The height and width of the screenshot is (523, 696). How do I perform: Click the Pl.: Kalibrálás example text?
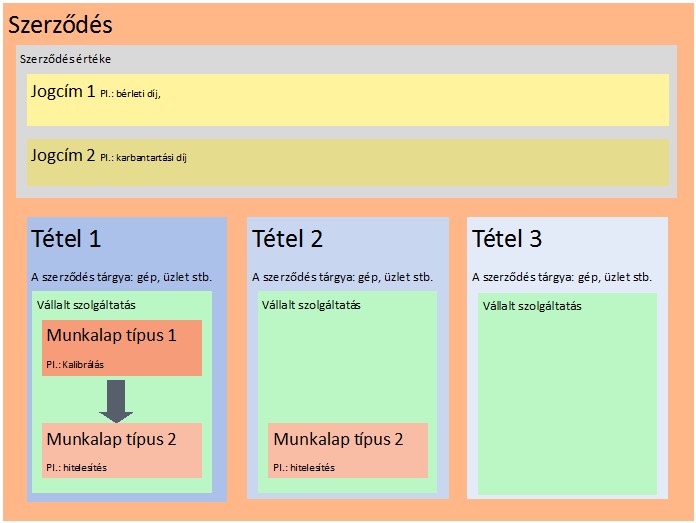[x=75, y=365]
